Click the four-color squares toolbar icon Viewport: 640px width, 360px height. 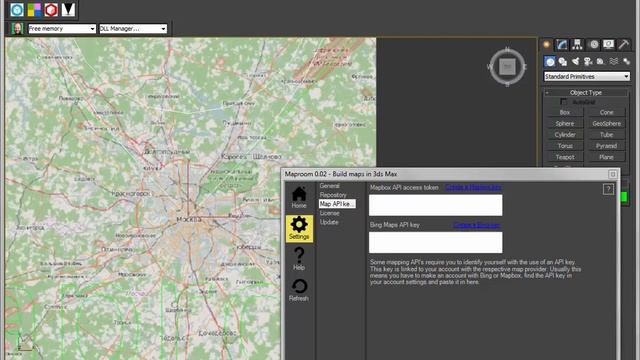34,9
